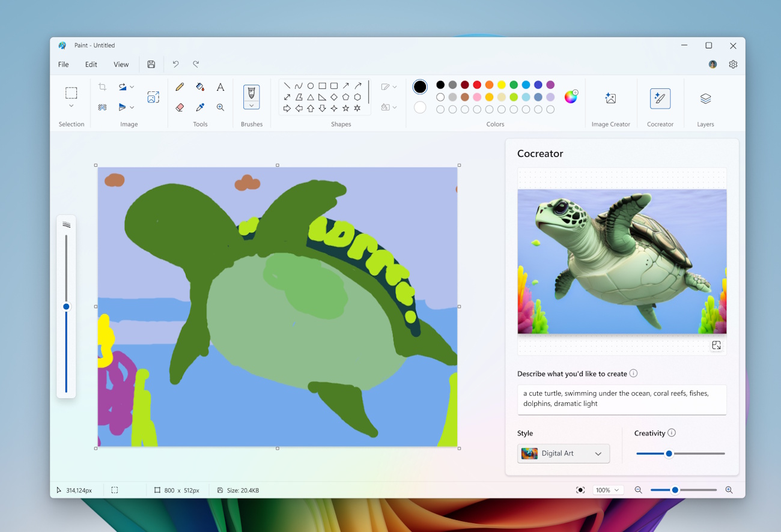This screenshot has width=781, height=532.
Task: Open Paint Settings gear
Action: 733,64
